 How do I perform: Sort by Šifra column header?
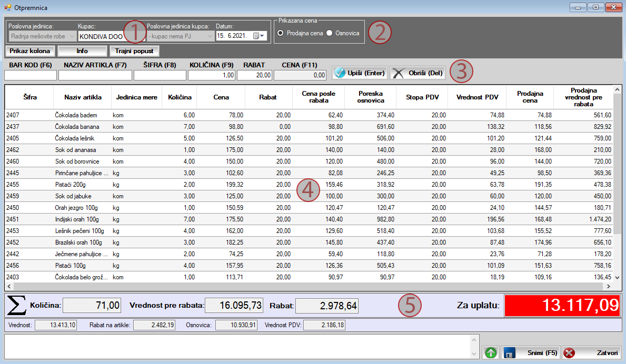(29, 97)
